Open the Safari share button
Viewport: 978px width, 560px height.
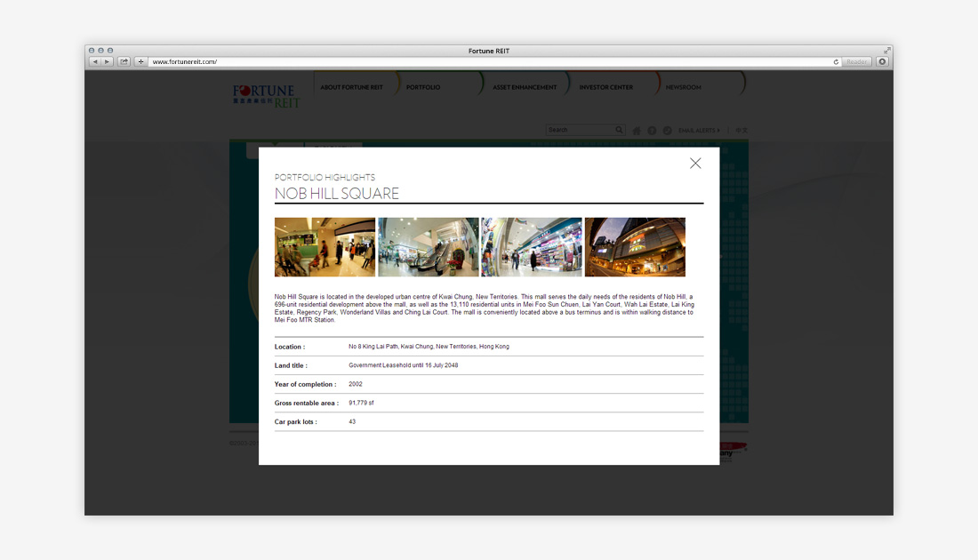124,61
